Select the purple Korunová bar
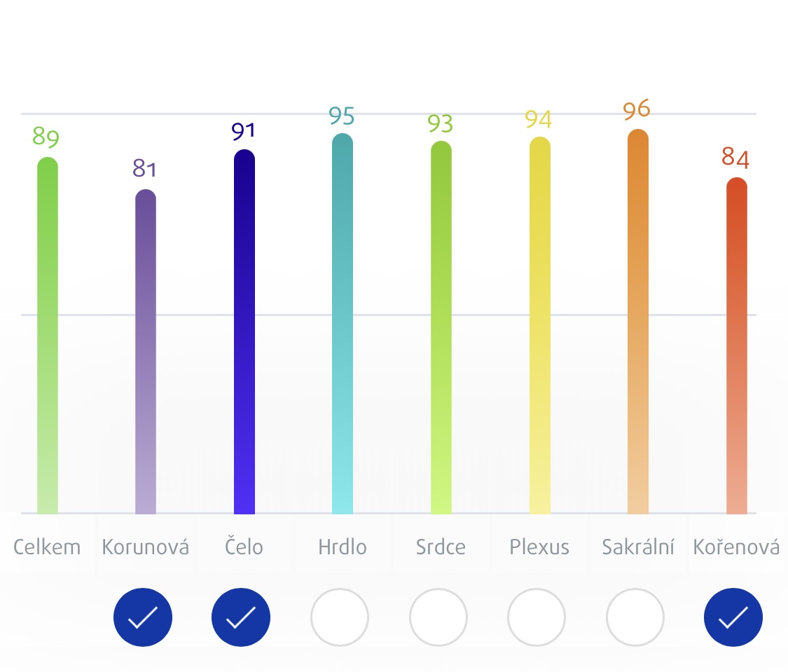Screen dimensions: 788x672 click(x=146, y=352)
